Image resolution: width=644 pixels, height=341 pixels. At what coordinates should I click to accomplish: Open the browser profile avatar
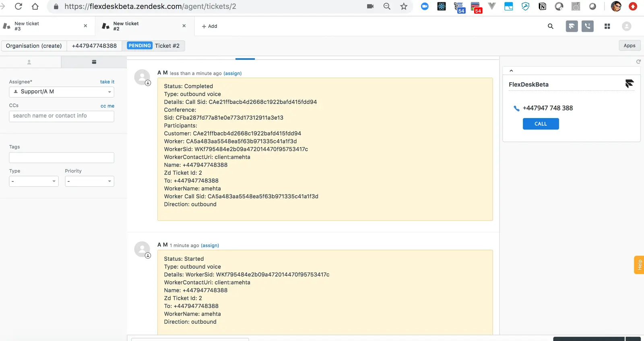pos(616,6)
